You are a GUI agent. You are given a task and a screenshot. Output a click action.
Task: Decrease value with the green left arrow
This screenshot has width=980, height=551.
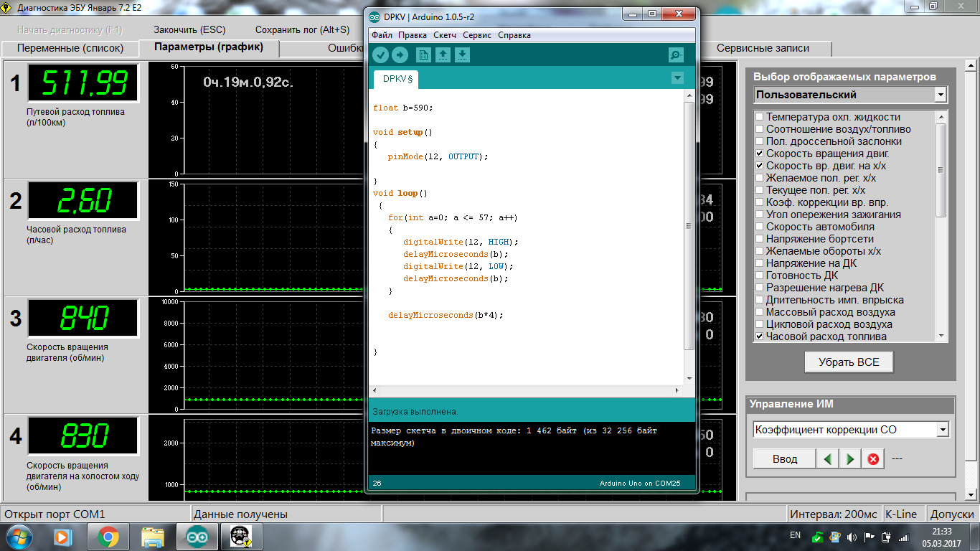[x=828, y=458]
